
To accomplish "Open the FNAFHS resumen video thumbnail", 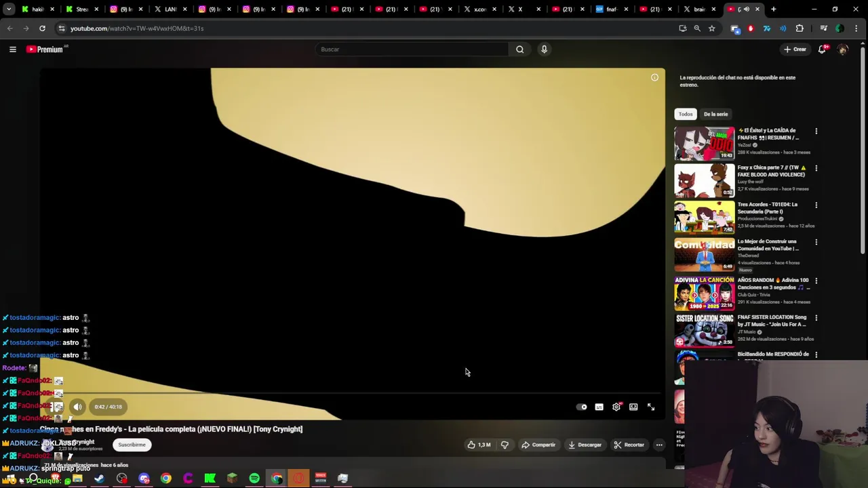I will tap(704, 143).
